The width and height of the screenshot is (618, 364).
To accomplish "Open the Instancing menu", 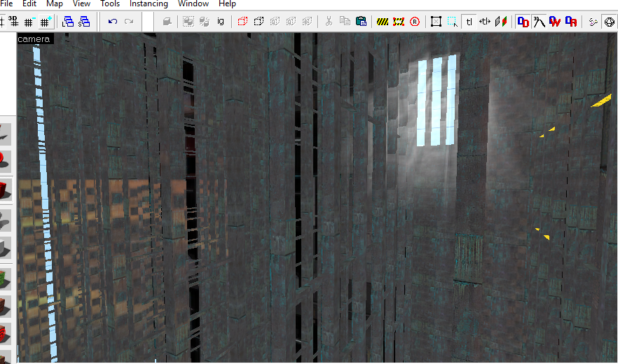I will coord(149,4).
